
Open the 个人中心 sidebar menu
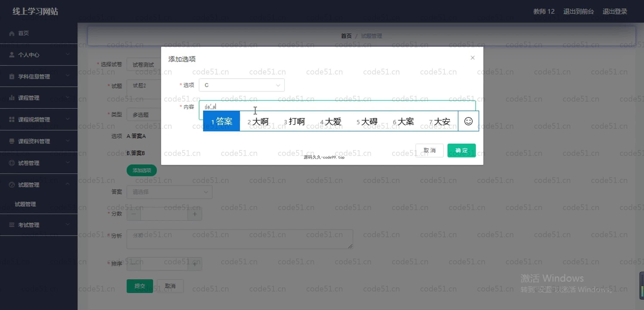[x=39, y=55]
